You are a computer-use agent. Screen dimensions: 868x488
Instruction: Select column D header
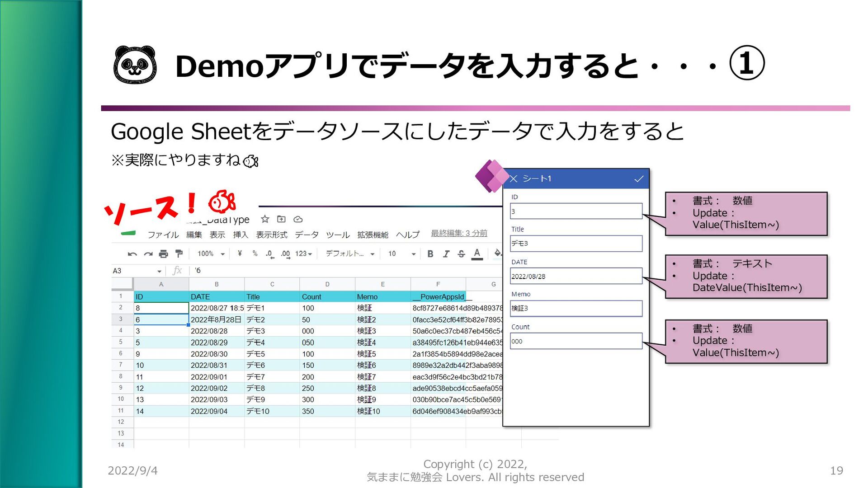coord(327,284)
